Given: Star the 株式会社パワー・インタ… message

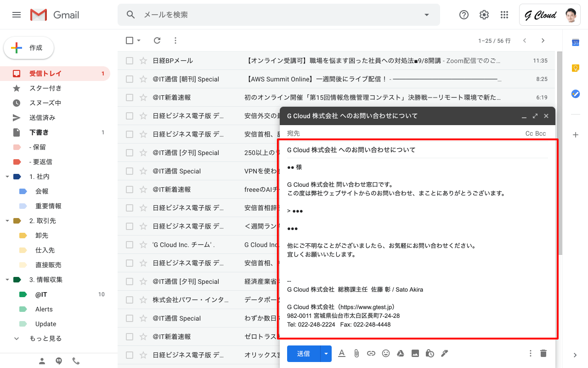Looking at the screenshot, I should [143, 300].
